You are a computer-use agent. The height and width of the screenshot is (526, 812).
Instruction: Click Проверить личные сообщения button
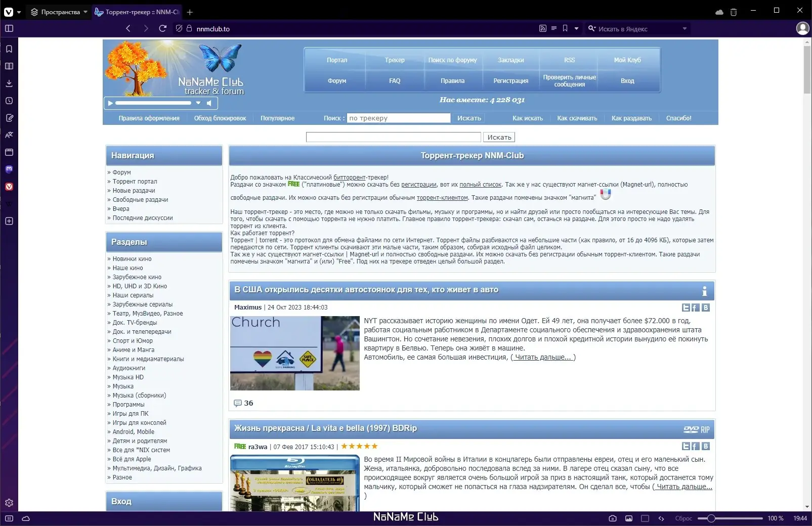pyautogui.click(x=570, y=81)
